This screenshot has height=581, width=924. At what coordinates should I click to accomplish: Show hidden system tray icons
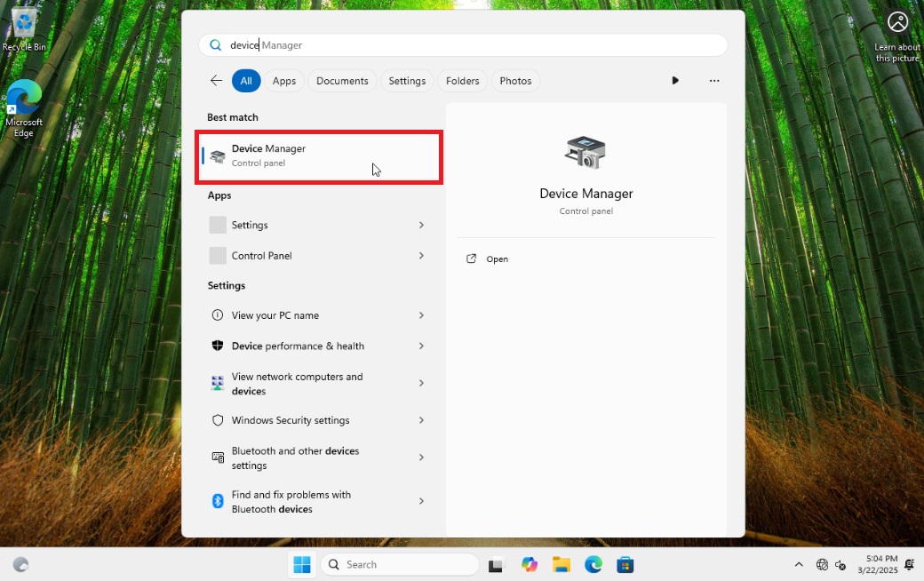(798, 564)
